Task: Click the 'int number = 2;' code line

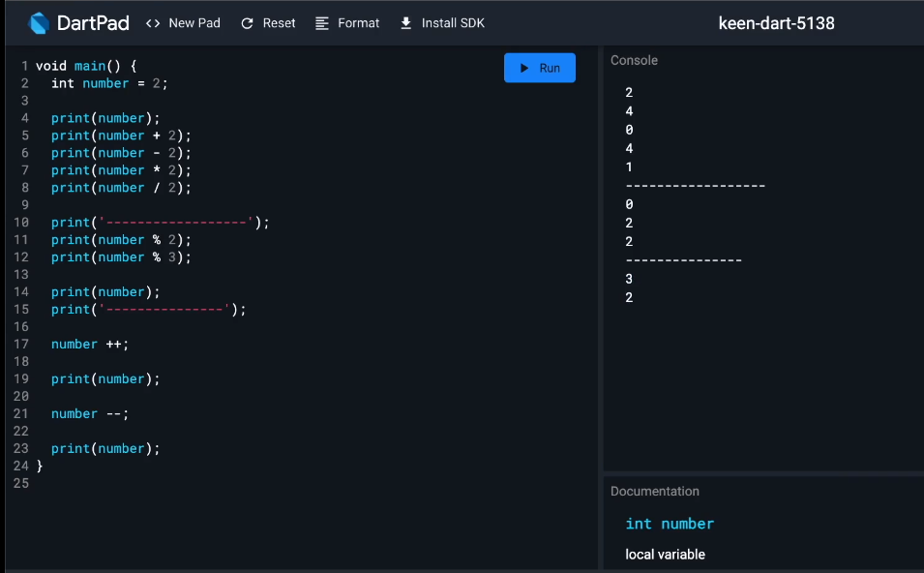Action: (x=109, y=83)
